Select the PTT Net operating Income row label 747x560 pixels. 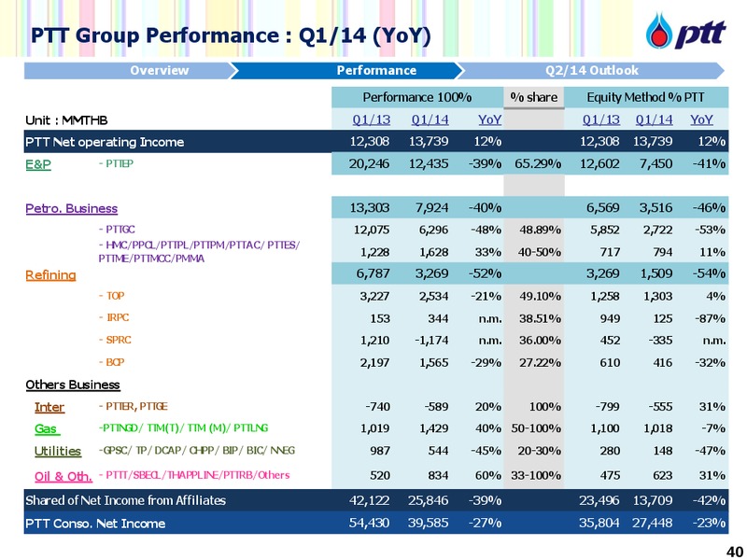pyautogui.click(x=105, y=142)
